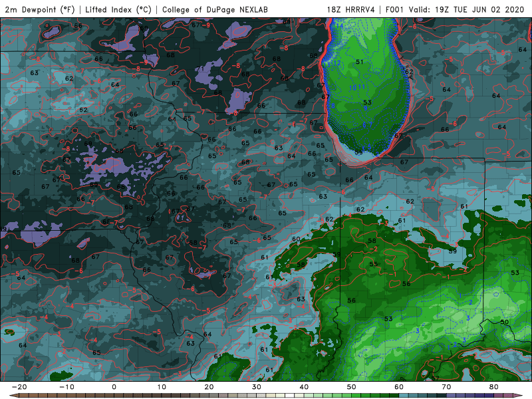Click the "57" dewpoint value at the map bottom
Screen dimensions: 532x399
[x=435, y=378]
